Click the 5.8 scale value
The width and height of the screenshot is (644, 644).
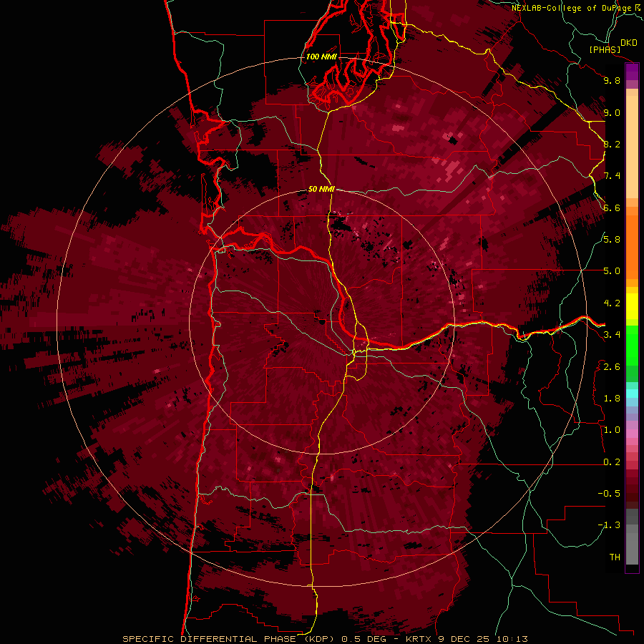[x=612, y=240]
